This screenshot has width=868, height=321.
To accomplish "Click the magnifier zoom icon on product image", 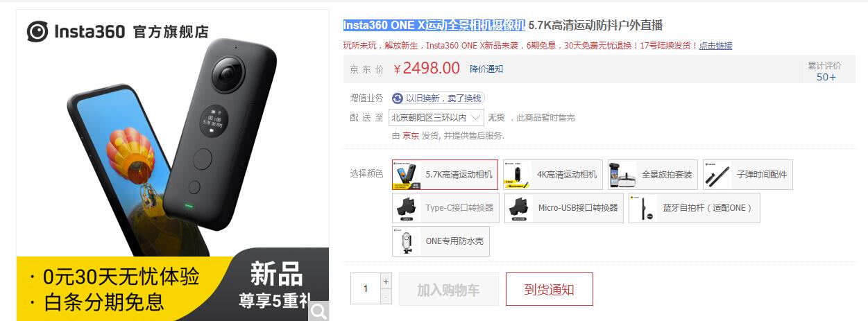I will [x=318, y=311].
